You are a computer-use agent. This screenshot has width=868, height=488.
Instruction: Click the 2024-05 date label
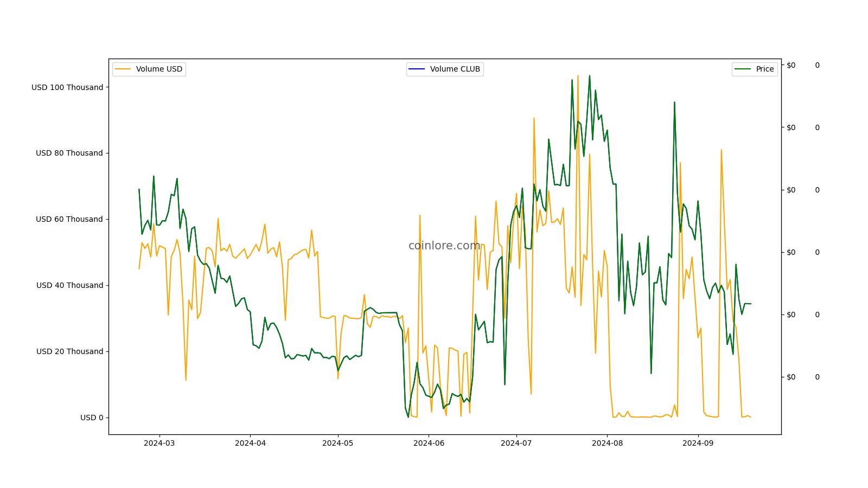338,443
